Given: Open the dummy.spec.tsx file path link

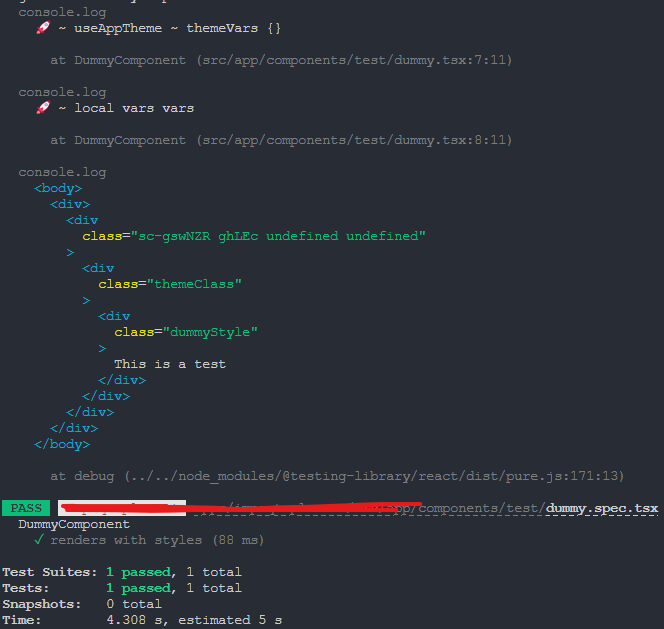Looking at the screenshot, I should 602,508.
